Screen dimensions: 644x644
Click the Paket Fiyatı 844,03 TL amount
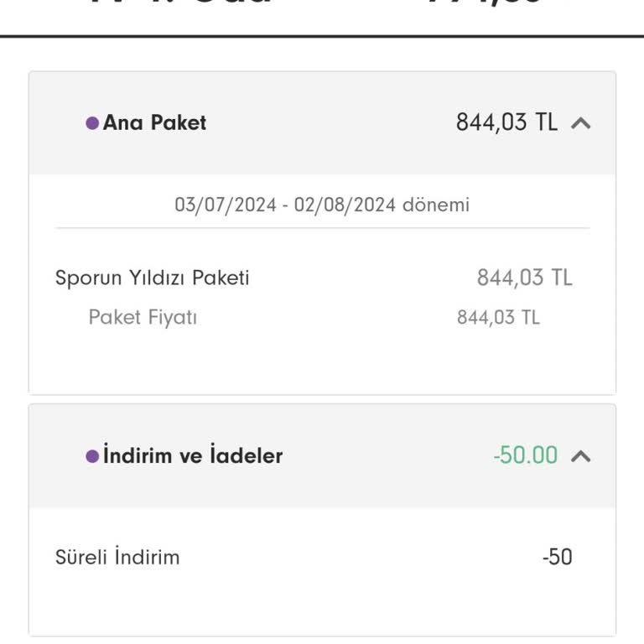[x=498, y=318]
